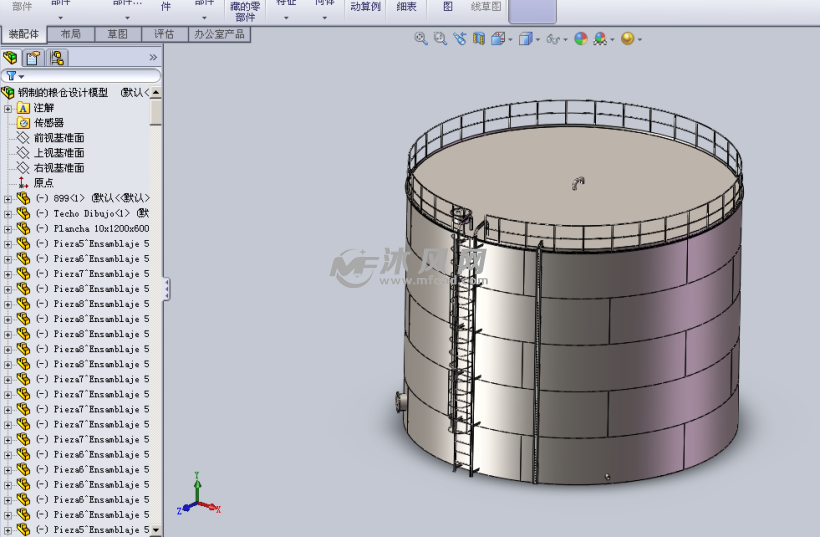Expand the 注解 tree node

click(8, 109)
